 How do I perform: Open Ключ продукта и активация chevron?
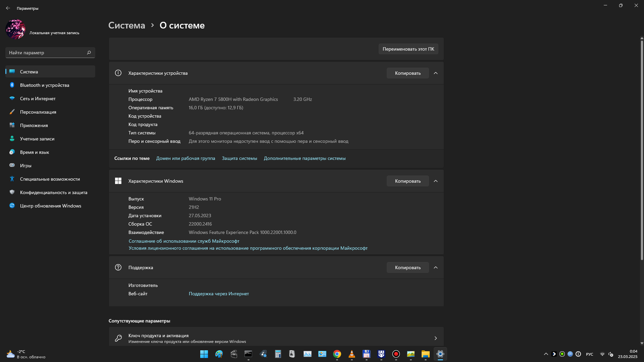pyautogui.click(x=436, y=338)
